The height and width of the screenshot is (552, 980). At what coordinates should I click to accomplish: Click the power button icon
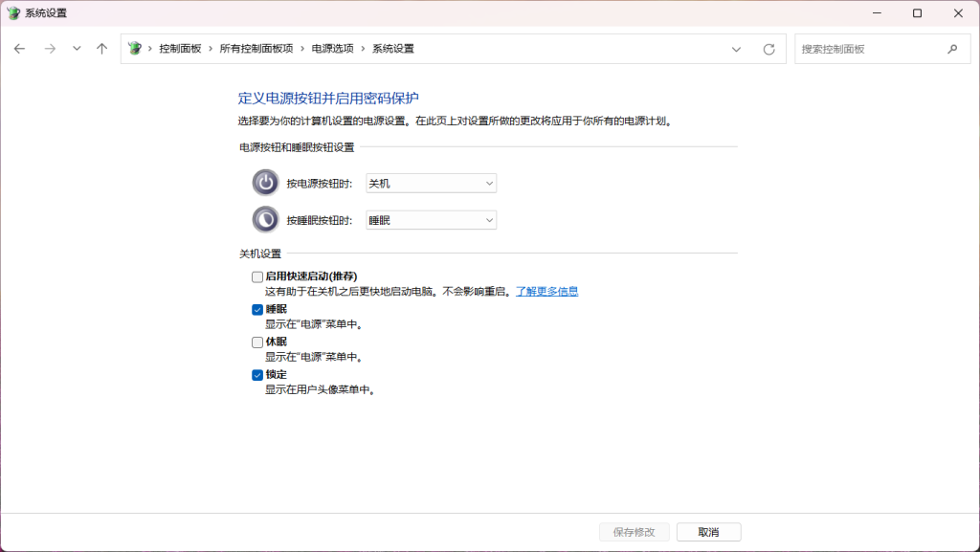(266, 183)
